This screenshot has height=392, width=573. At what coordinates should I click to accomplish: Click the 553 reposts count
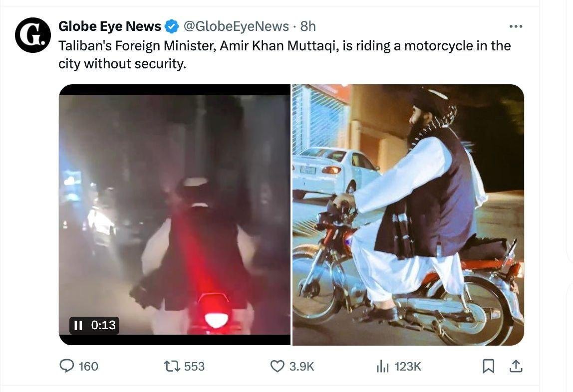[194, 367]
